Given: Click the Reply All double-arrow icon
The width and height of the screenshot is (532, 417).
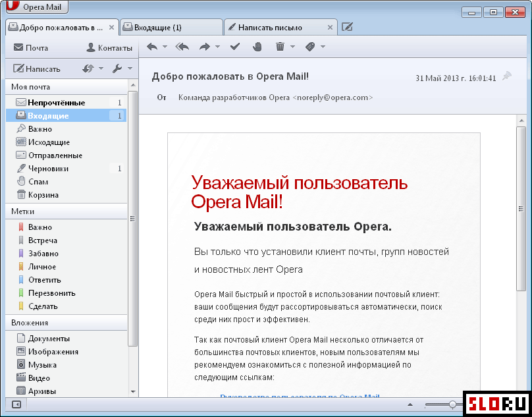Looking at the screenshot, I should coord(182,47).
